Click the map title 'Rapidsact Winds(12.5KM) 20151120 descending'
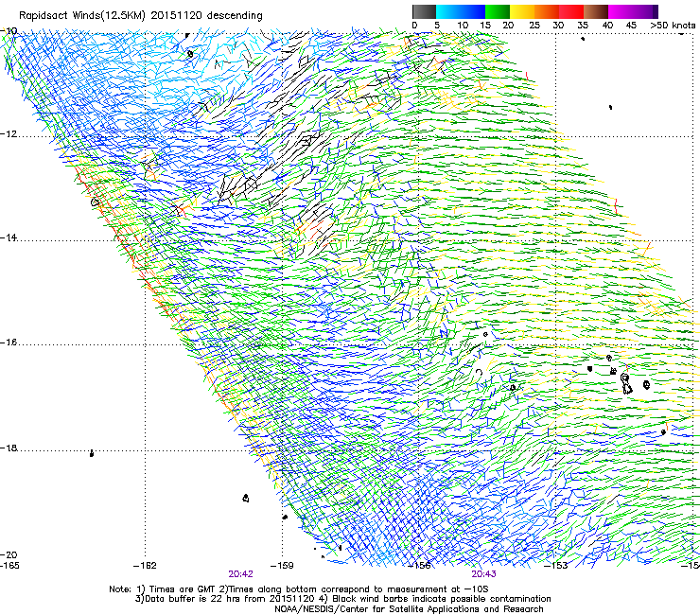This screenshot has width=700, height=615. [x=141, y=16]
